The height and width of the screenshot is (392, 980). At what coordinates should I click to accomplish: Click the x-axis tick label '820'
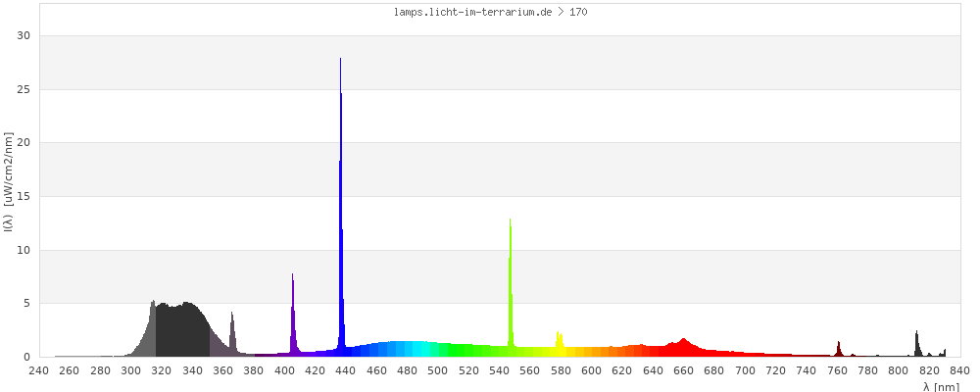[929, 370]
